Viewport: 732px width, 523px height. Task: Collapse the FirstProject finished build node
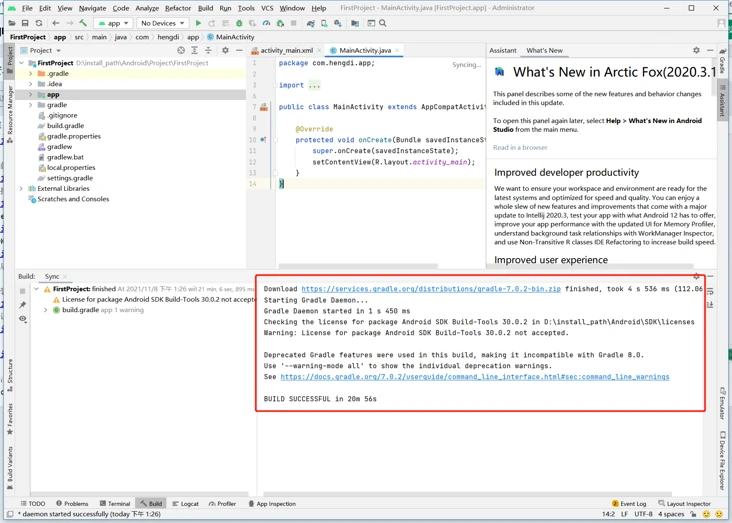36,289
